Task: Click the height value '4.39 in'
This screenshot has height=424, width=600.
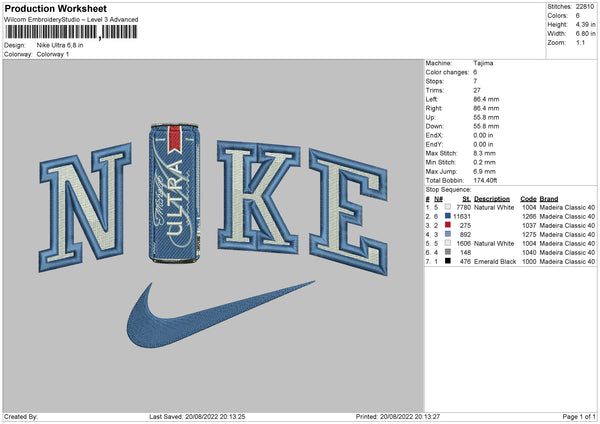Action: coord(585,24)
